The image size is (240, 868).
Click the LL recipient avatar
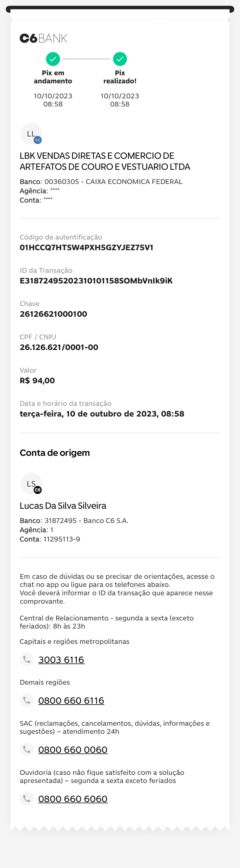(x=31, y=134)
